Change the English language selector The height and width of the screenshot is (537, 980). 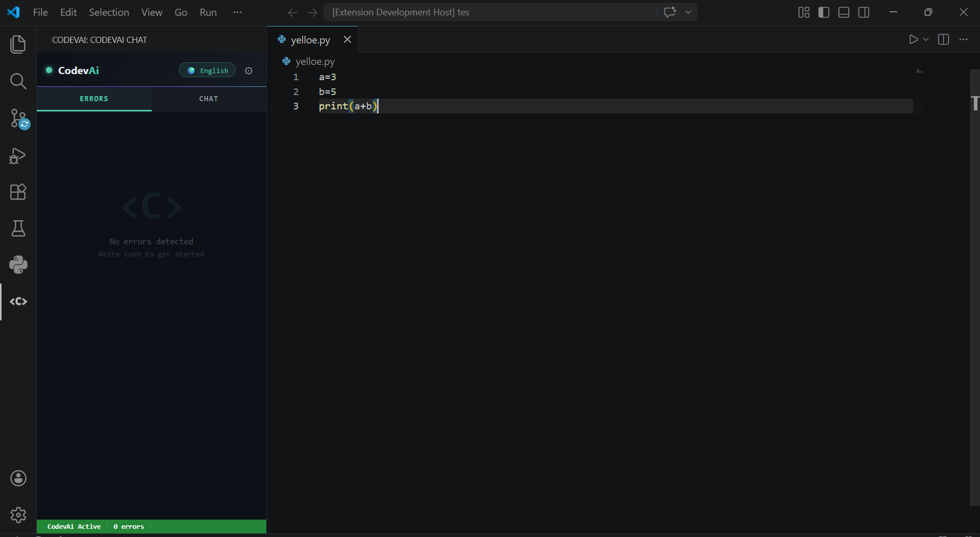pyautogui.click(x=207, y=71)
